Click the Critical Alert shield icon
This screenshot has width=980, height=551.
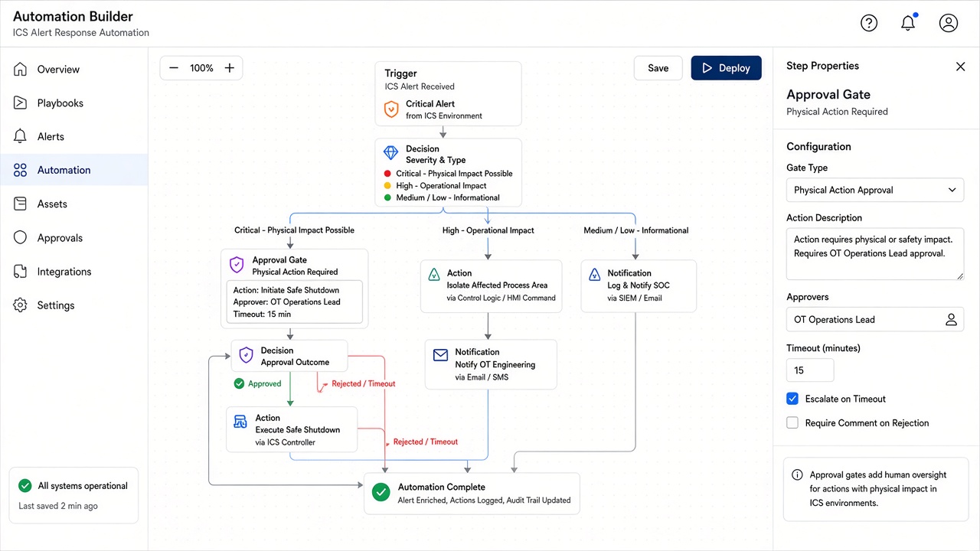[x=391, y=109]
